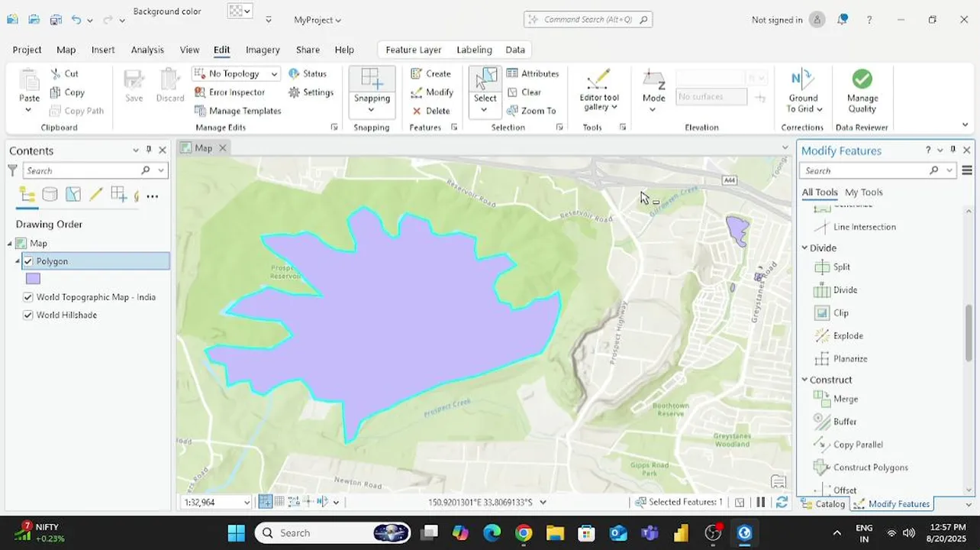Select the Clip tool
The image size is (980, 550).
(x=831, y=312)
